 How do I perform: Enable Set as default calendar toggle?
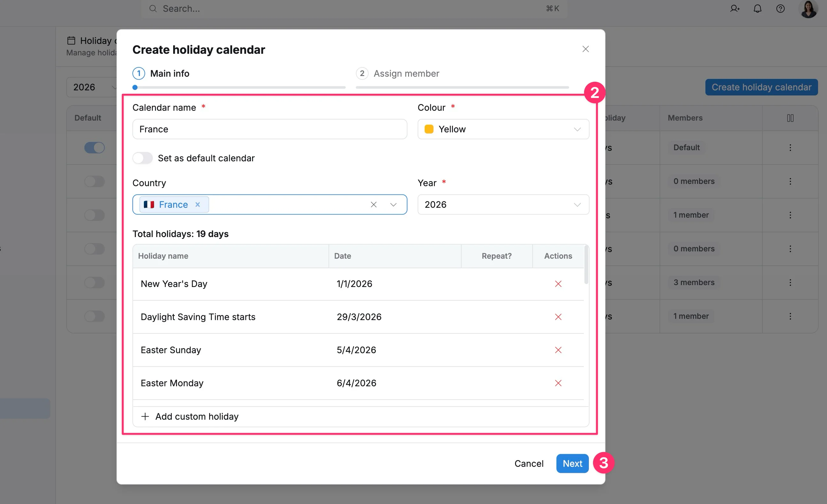[x=143, y=158]
